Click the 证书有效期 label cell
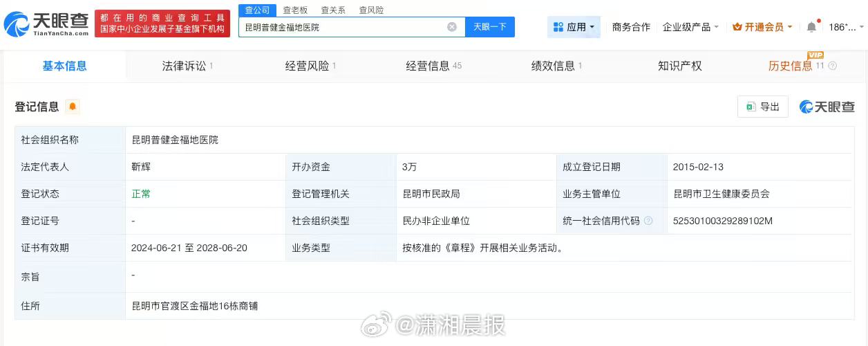The width and height of the screenshot is (868, 346). (70, 248)
